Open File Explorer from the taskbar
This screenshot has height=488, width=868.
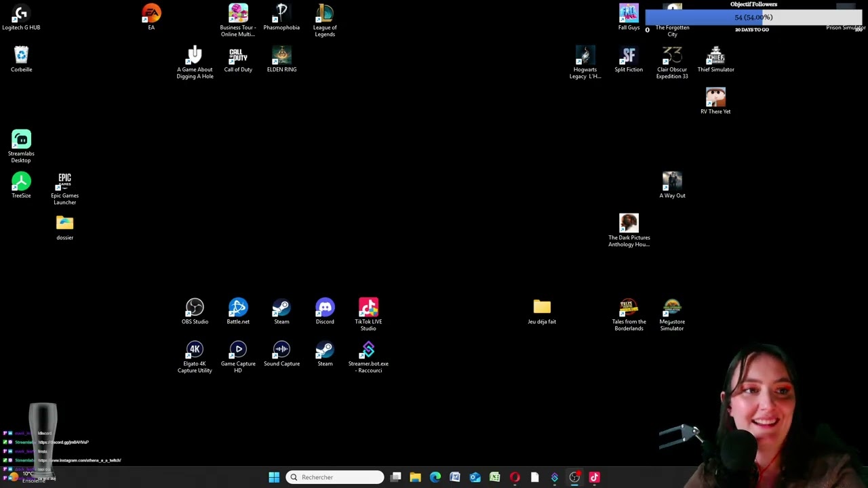[x=416, y=477]
